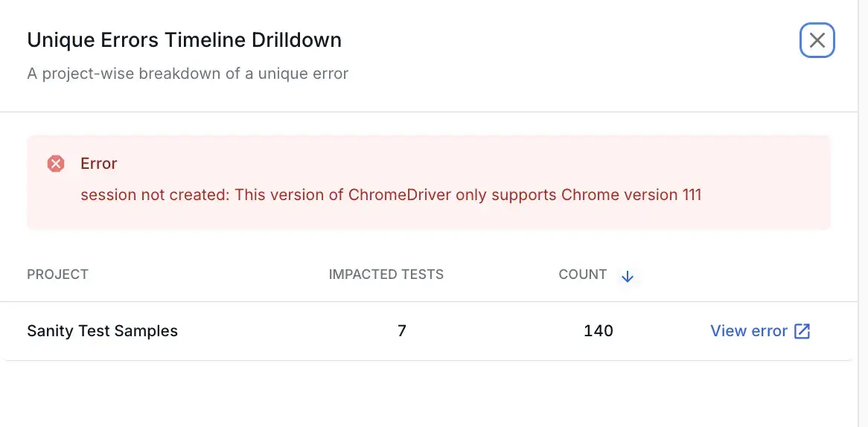Select the IMPACTED TESTS column header

[386, 274]
